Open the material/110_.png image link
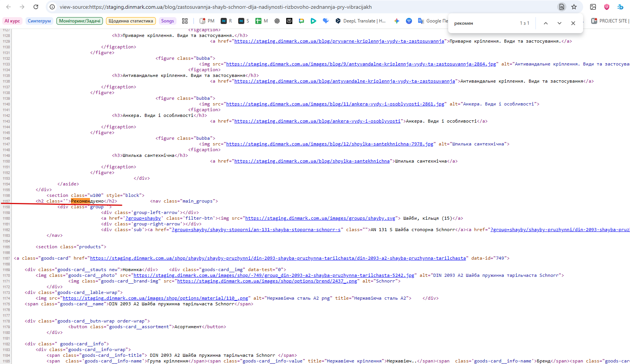The image size is (630, 364). [155, 298]
